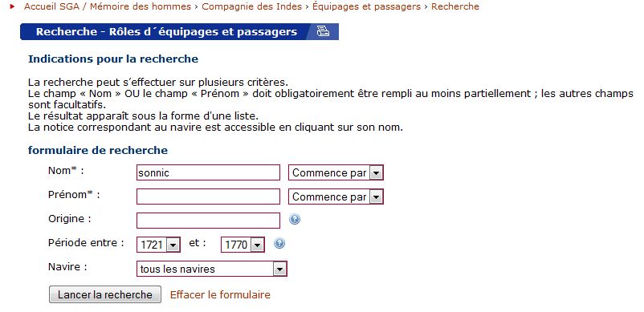Click the Lancer la recherche button

[105, 294]
